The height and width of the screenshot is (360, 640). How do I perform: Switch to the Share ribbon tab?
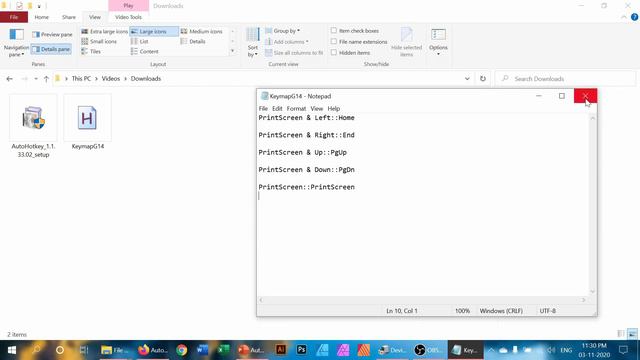[69, 17]
